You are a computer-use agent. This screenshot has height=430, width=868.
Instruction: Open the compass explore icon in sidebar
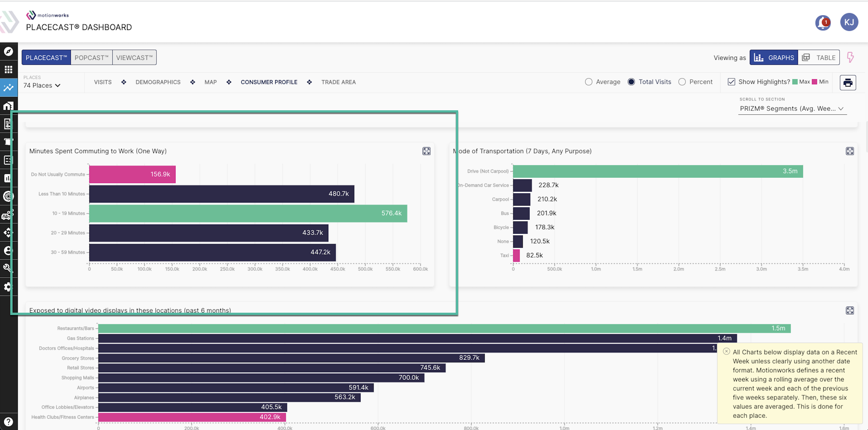pyautogui.click(x=9, y=51)
